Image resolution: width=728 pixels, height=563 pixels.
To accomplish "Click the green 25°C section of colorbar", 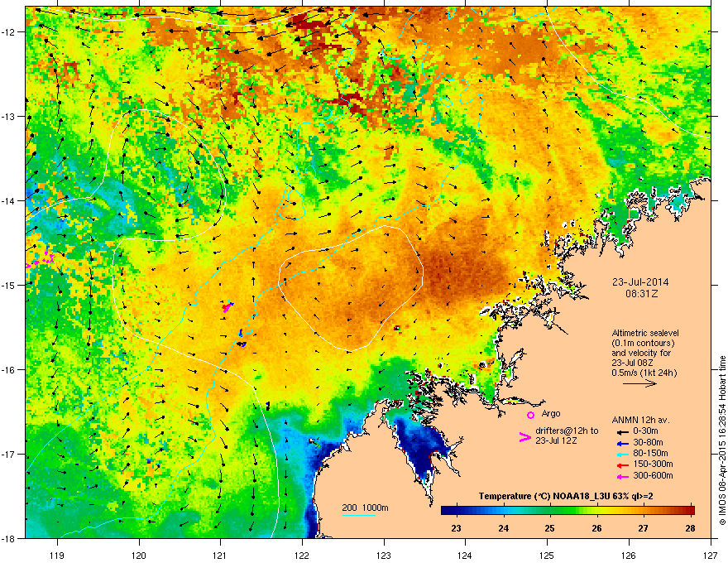I will (550, 510).
